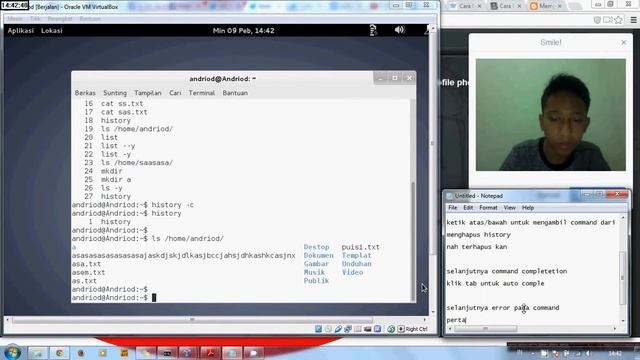Click Notepad line 'menghapus history'
Image resolution: width=640 pixels, height=360 pixels.
click(x=478, y=235)
